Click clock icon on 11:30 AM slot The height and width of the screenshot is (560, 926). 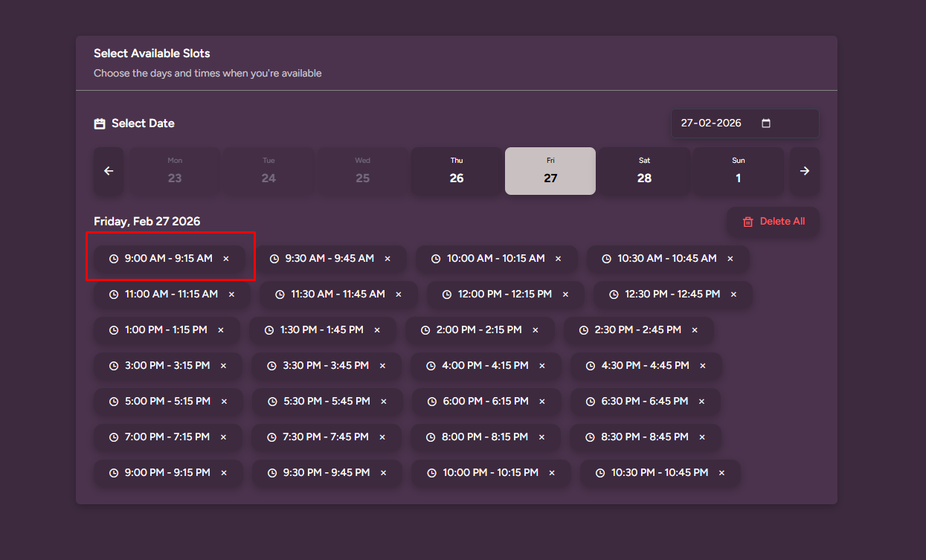(x=280, y=295)
